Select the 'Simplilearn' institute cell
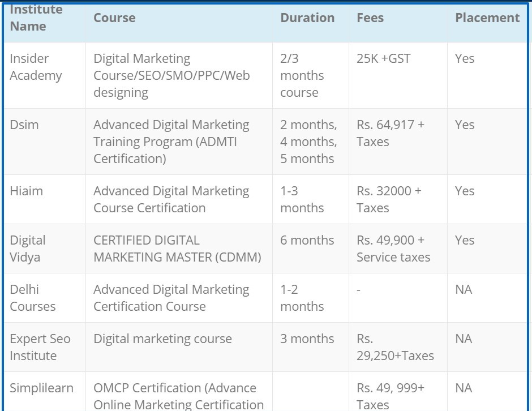Image resolution: width=532 pixels, height=411 pixels. (45, 391)
